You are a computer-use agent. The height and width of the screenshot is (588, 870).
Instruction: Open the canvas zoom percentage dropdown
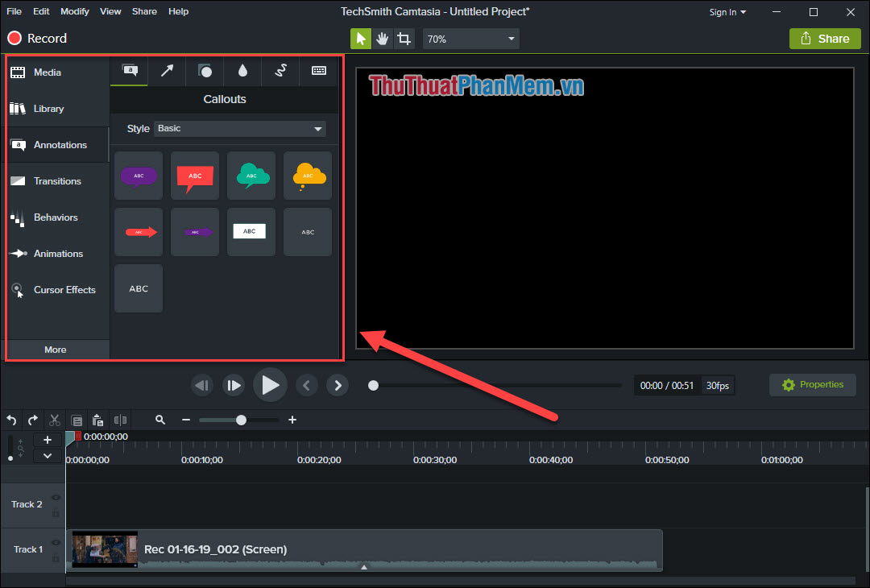pos(471,38)
